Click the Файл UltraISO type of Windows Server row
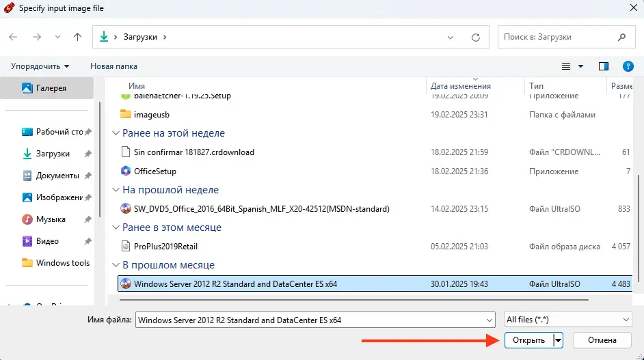 [554, 284]
